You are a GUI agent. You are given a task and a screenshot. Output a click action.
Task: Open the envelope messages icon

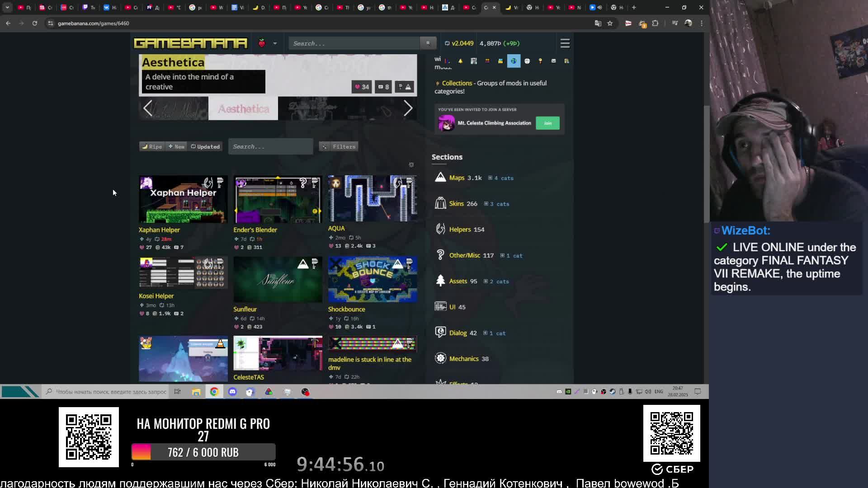(x=553, y=61)
